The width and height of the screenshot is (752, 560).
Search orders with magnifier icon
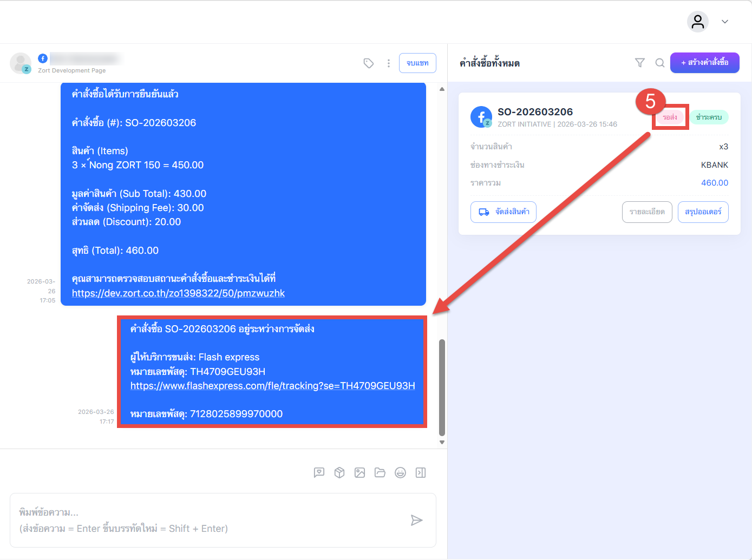[x=660, y=63]
